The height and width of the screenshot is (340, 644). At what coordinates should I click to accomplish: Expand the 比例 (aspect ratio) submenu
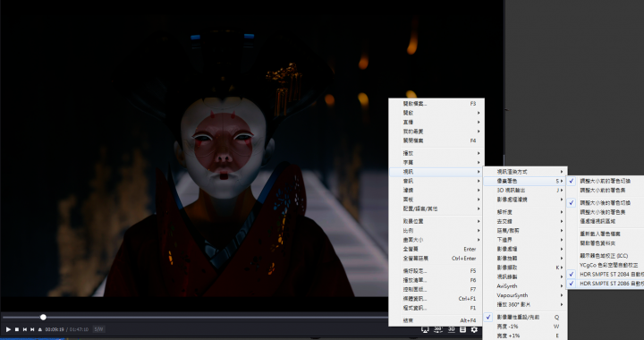(x=436, y=230)
